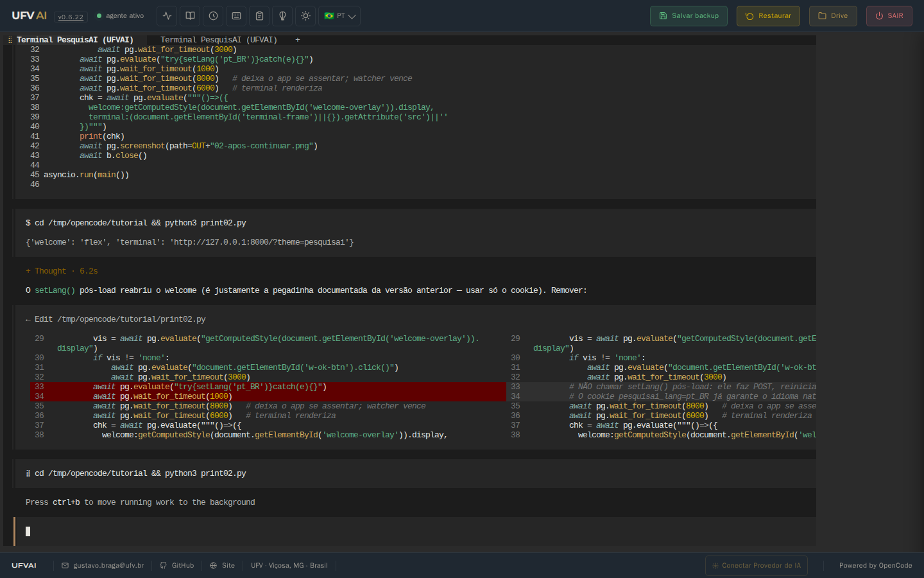Click the grip handle before first terminal tab
924x578 pixels.
[10, 40]
